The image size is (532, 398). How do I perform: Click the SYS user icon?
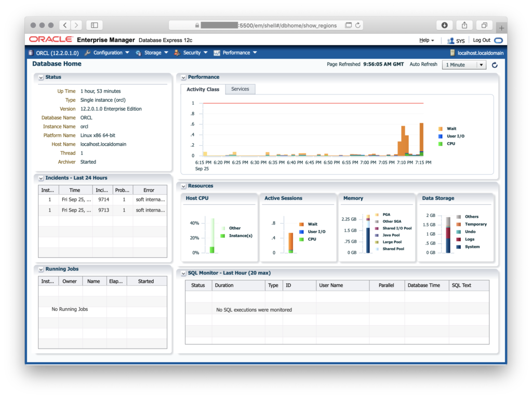point(450,40)
